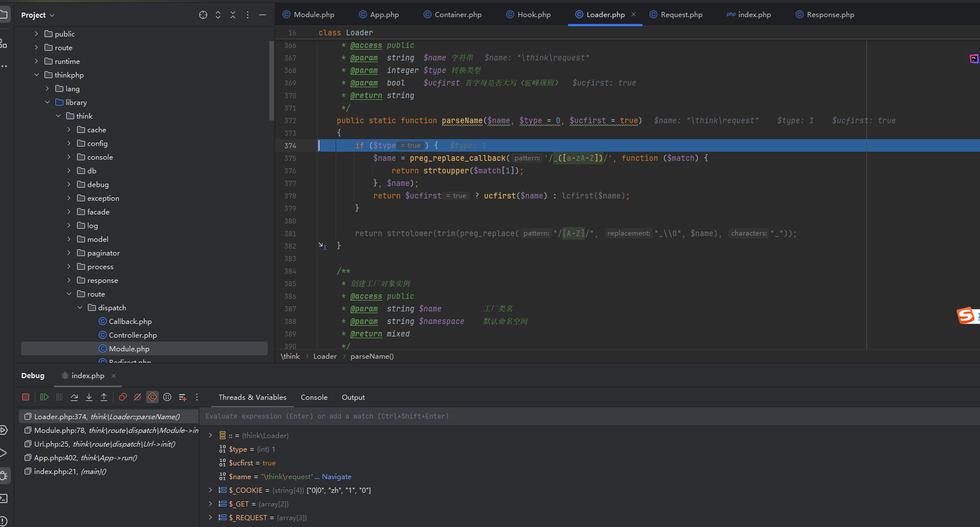Toggle breakpoint on gutter line 378
The height and width of the screenshot is (527, 980).
point(290,196)
